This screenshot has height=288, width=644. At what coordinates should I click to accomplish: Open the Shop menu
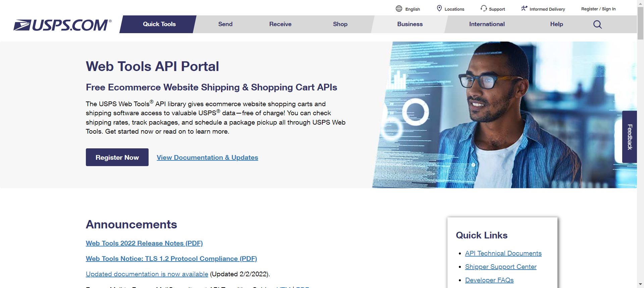(340, 24)
